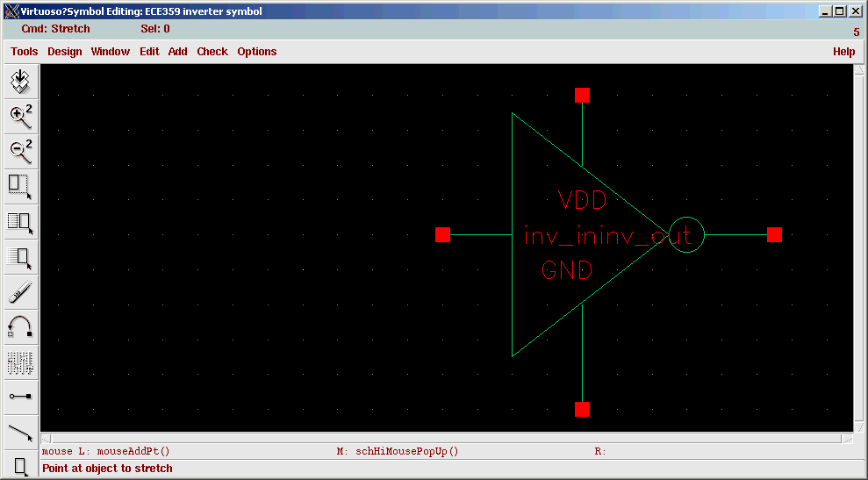Click the right red output pin square
Viewport: 868px width, 480px height.
point(774,235)
